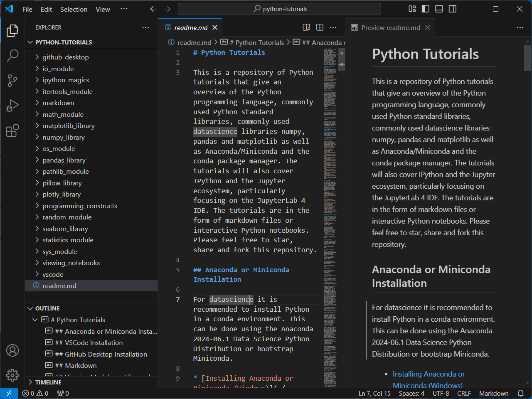Click the split editor right icon
Image resolution: width=532 pixels, height=399 pixels.
[x=320, y=27]
